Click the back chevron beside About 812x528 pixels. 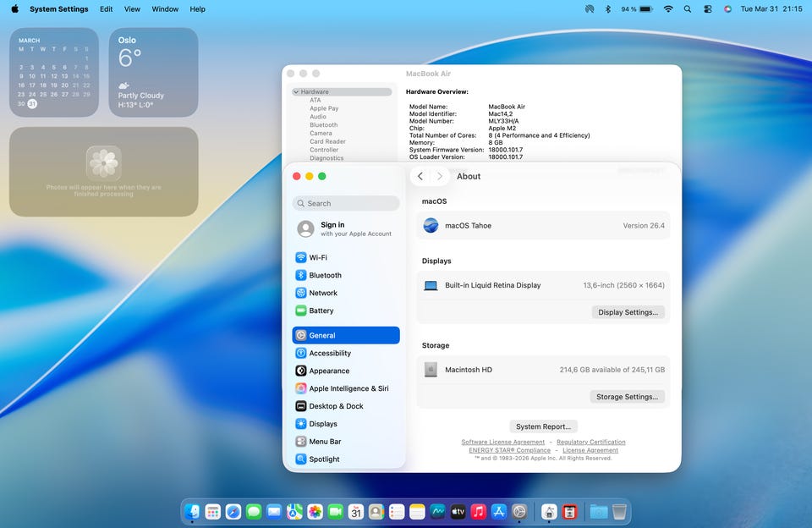(420, 176)
